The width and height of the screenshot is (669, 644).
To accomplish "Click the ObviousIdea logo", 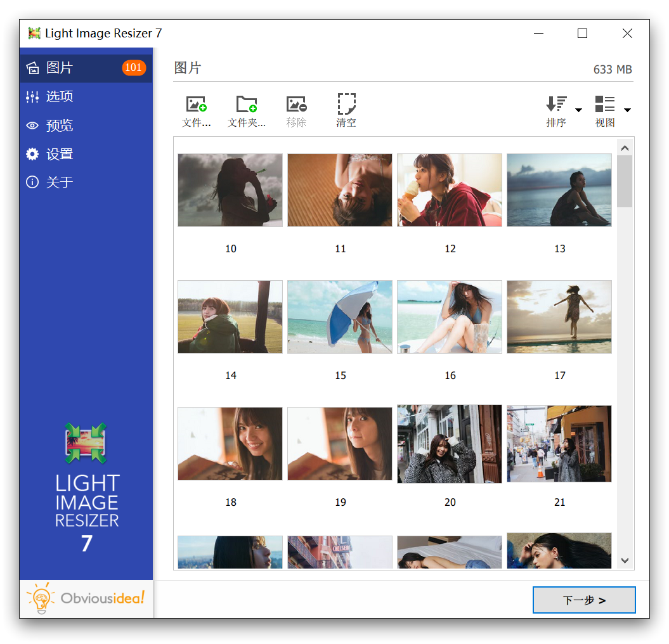I will click(x=86, y=598).
